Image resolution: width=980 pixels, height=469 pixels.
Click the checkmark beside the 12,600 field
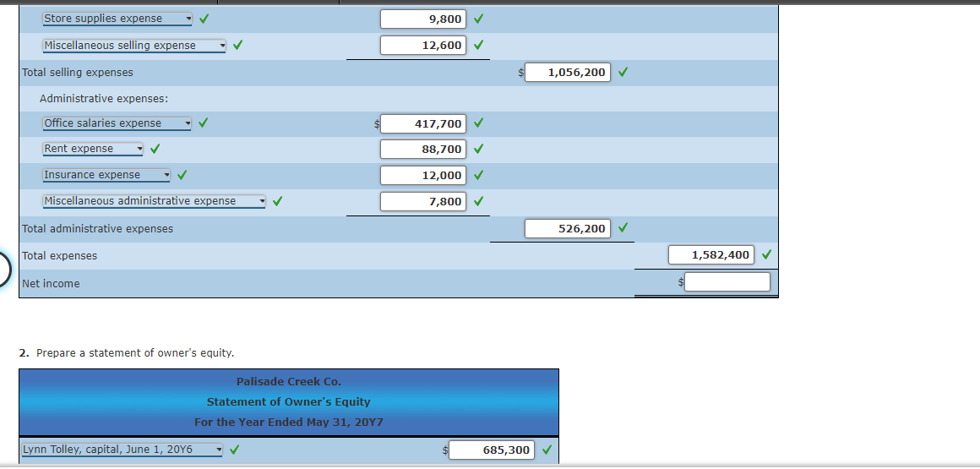478,45
